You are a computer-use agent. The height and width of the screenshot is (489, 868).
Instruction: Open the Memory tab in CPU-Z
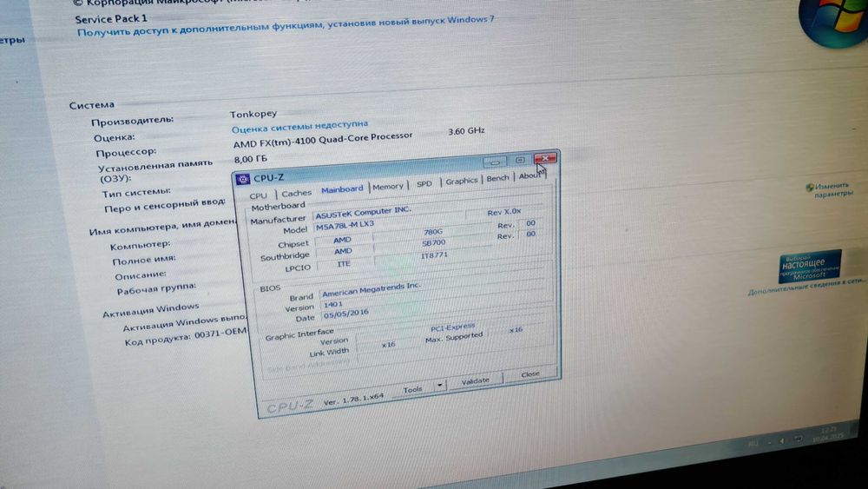coord(387,187)
